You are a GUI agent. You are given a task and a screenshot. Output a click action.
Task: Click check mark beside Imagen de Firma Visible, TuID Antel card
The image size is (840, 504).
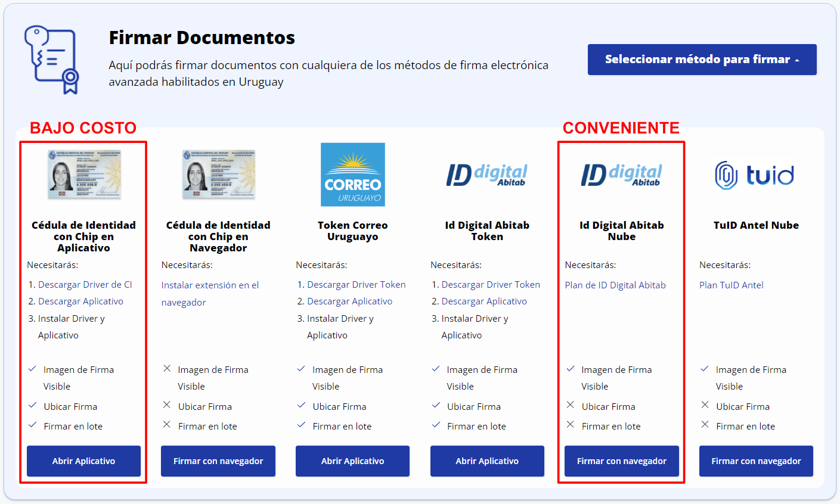[x=705, y=369]
